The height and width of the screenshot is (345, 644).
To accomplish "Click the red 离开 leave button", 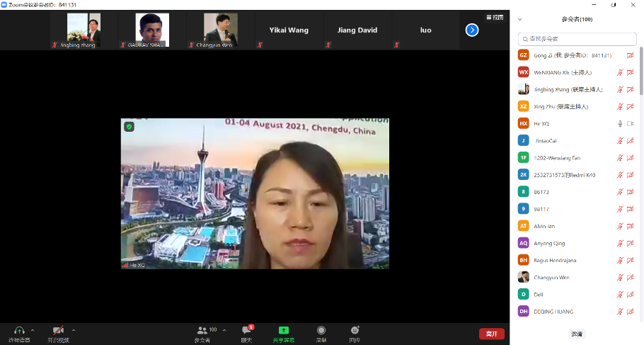I will click(x=492, y=334).
